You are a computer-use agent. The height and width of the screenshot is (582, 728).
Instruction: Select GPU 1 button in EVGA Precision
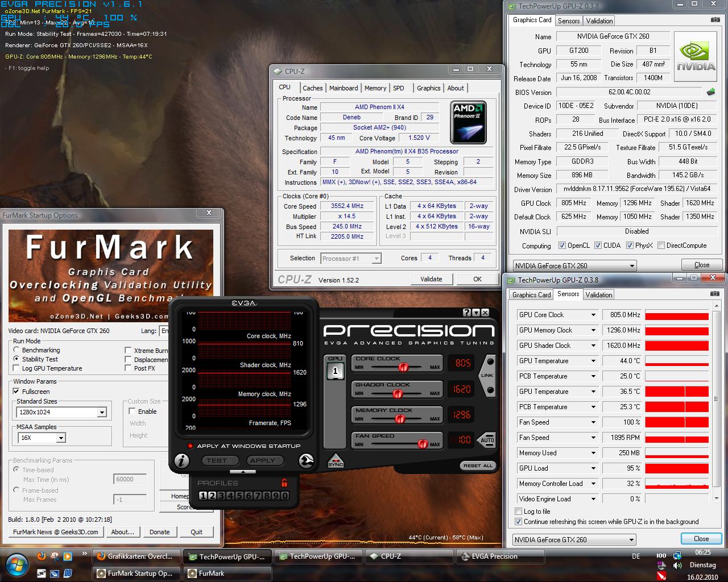335,371
